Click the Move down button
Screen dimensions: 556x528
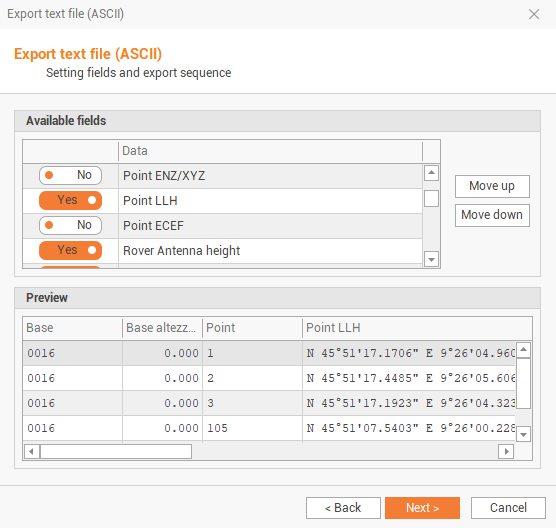point(492,215)
